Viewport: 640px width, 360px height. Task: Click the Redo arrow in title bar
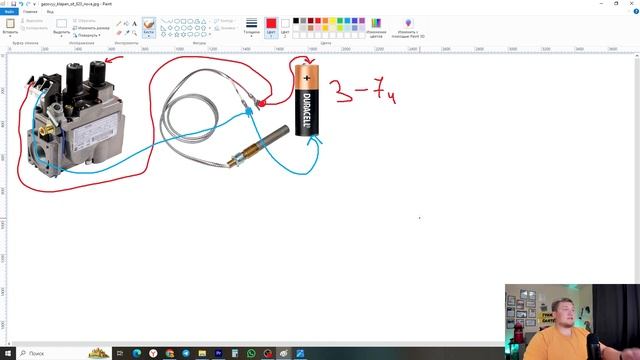click(x=28, y=4)
